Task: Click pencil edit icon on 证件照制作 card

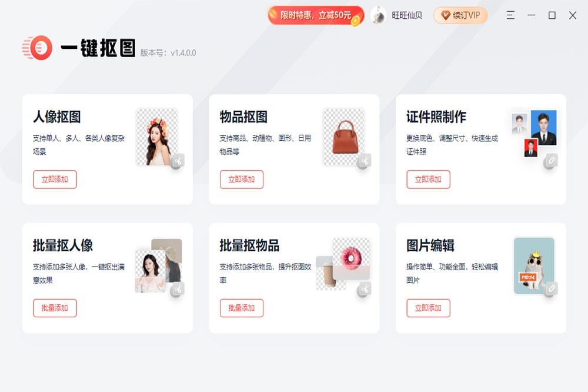Action: tap(551, 161)
